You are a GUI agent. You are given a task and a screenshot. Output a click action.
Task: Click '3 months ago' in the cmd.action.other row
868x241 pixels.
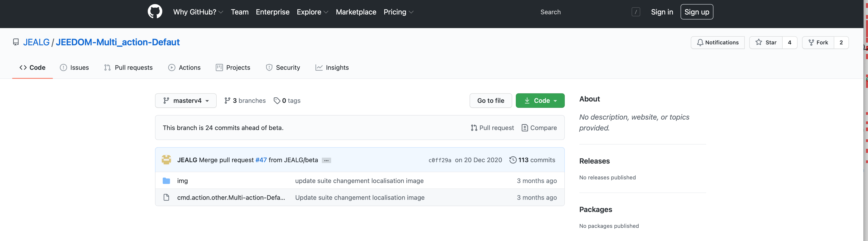coord(537,198)
